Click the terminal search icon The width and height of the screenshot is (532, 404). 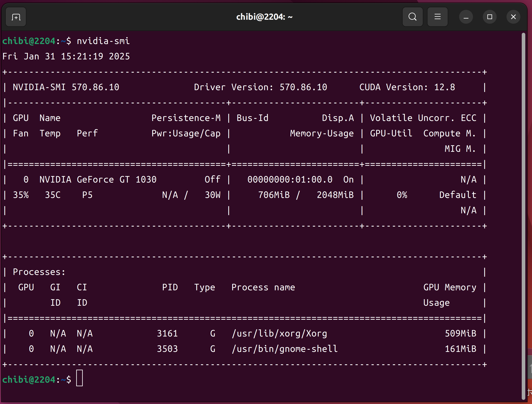[x=412, y=17]
